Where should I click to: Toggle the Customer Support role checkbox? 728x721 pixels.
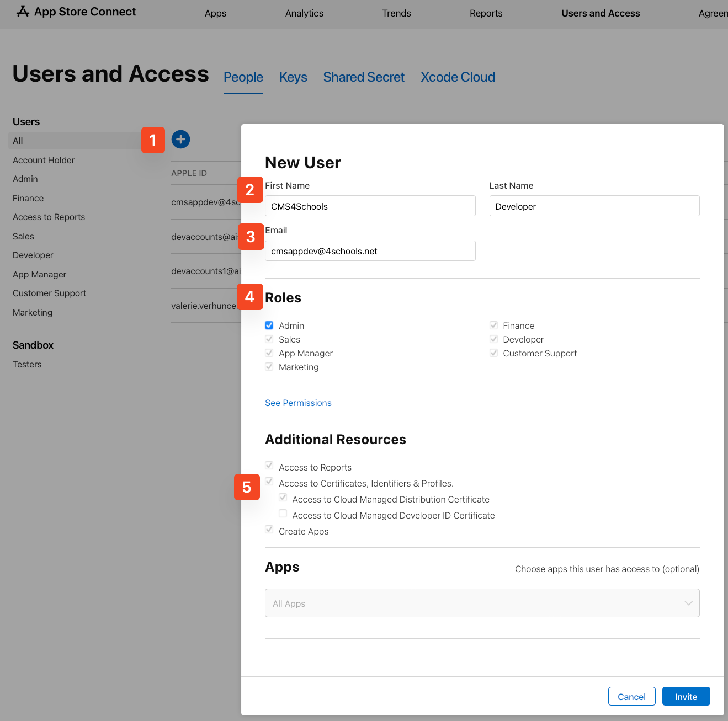[493, 353]
